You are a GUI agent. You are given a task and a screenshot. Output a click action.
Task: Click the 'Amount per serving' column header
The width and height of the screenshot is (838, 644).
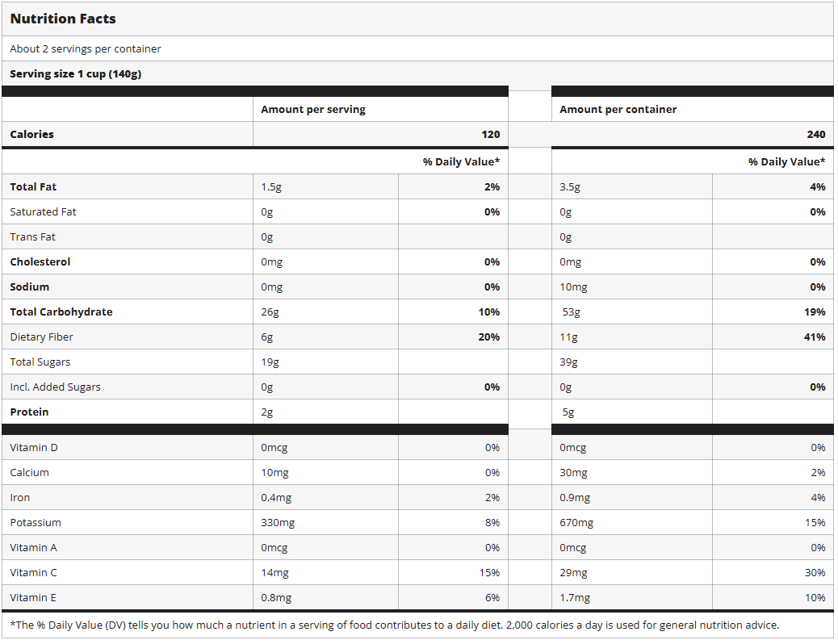[313, 110]
